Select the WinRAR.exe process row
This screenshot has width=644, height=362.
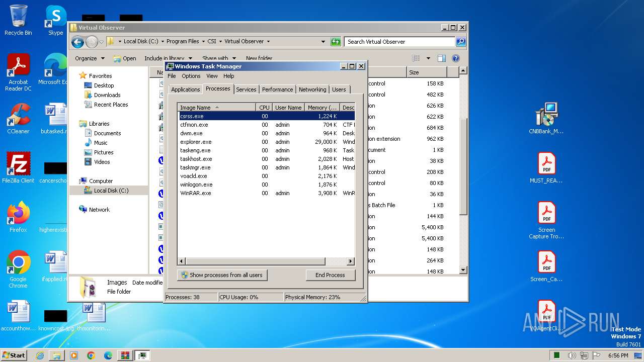(x=266, y=193)
